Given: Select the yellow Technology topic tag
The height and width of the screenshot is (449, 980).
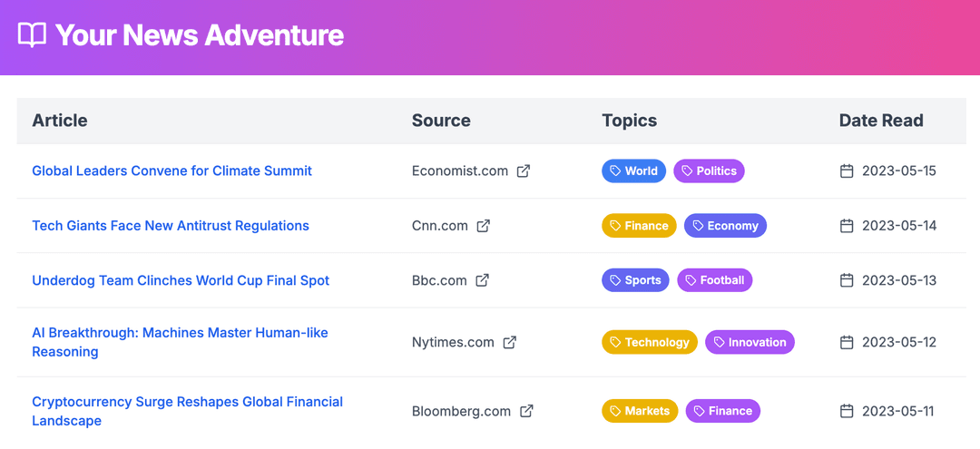Looking at the screenshot, I should click(x=650, y=342).
